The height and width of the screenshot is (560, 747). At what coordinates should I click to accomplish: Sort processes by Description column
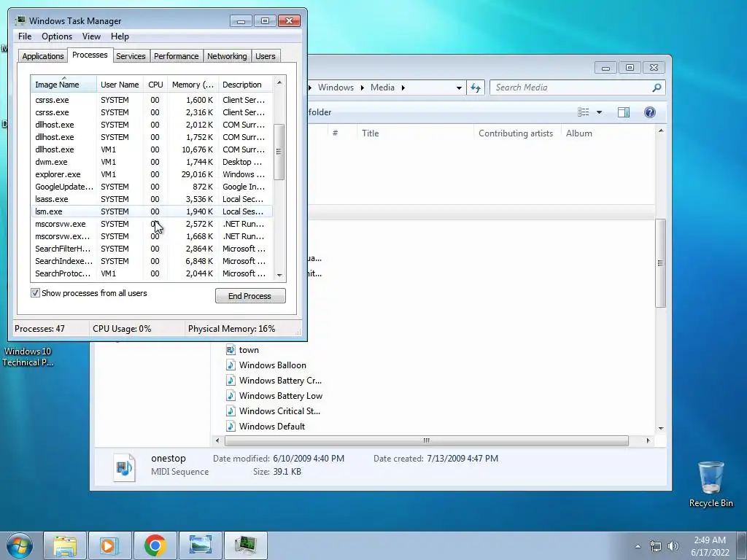246,85
